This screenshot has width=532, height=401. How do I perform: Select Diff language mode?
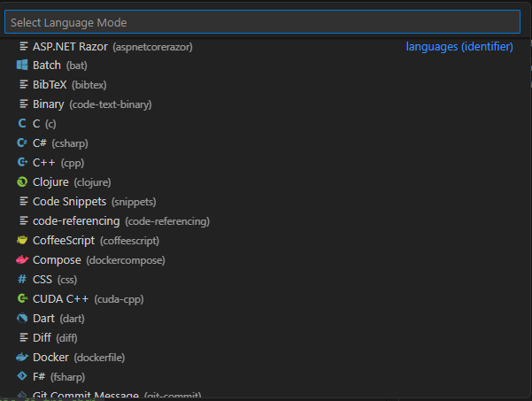(x=266, y=338)
